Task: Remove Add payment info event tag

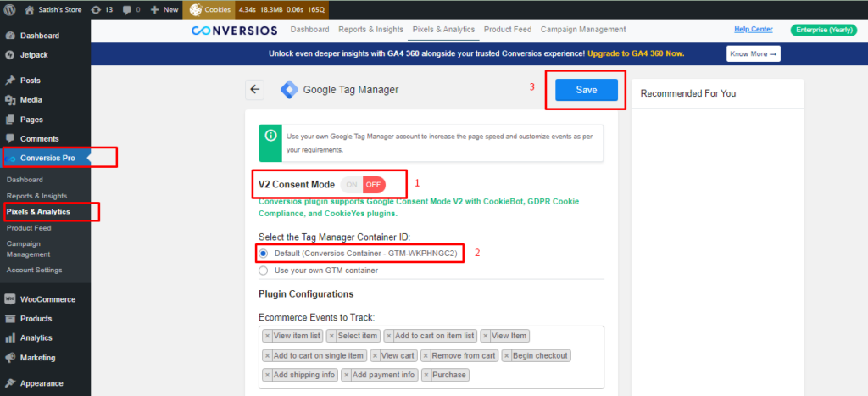Action: coord(347,375)
